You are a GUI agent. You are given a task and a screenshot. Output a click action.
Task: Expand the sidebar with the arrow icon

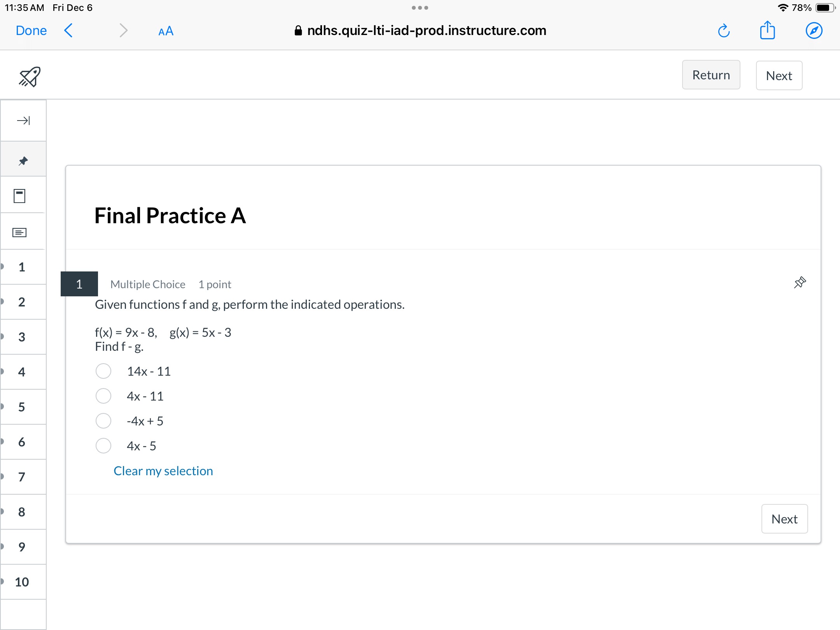[x=23, y=121]
